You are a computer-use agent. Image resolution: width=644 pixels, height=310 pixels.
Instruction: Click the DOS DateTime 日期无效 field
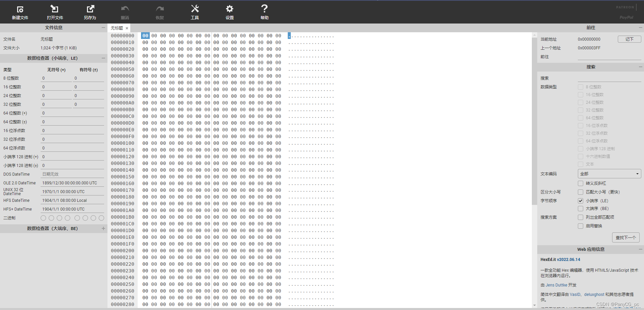click(x=72, y=174)
